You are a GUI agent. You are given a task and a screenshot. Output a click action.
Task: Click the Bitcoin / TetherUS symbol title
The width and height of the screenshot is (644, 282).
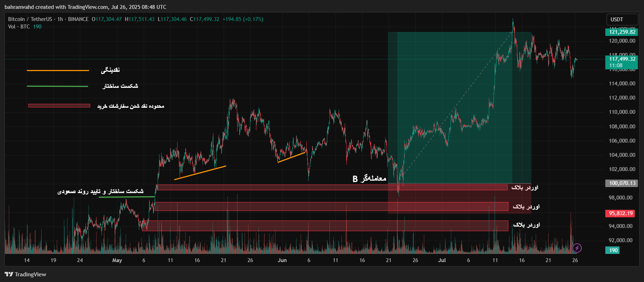30,19
